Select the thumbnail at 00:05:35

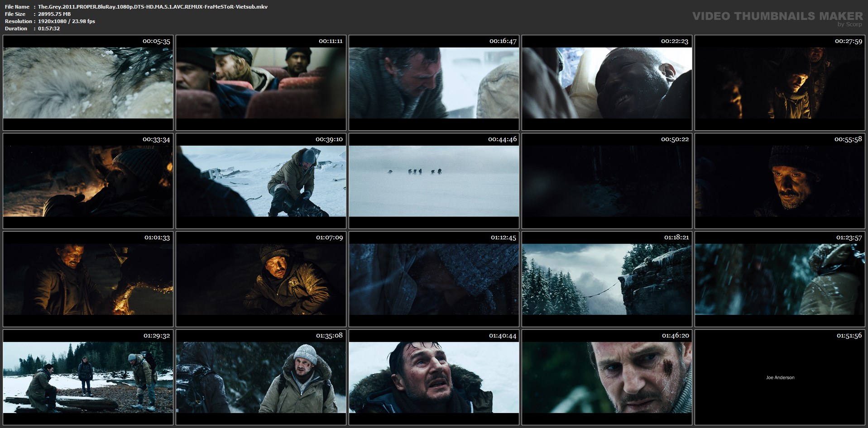88,83
